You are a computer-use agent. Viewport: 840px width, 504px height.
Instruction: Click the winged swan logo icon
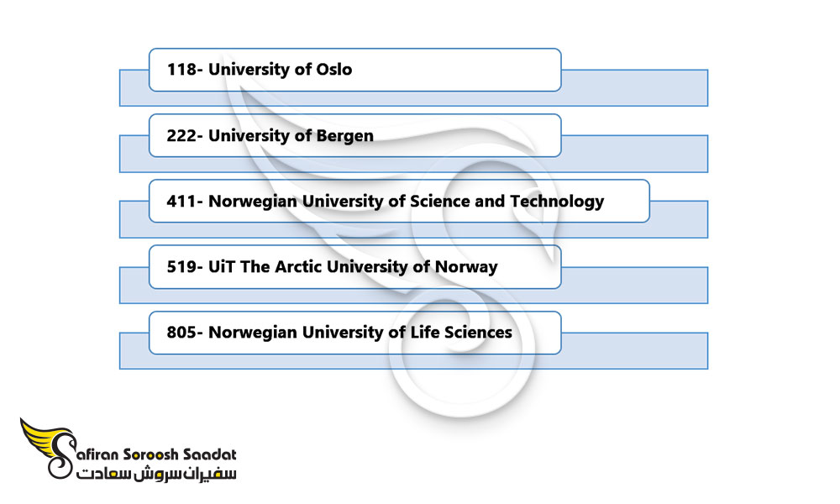[x=47, y=448]
